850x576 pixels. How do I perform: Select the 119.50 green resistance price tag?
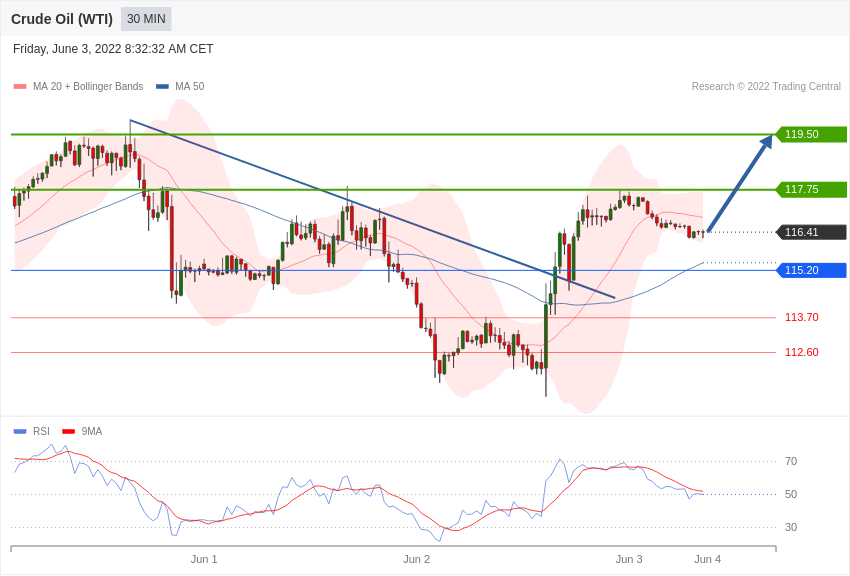coord(811,134)
